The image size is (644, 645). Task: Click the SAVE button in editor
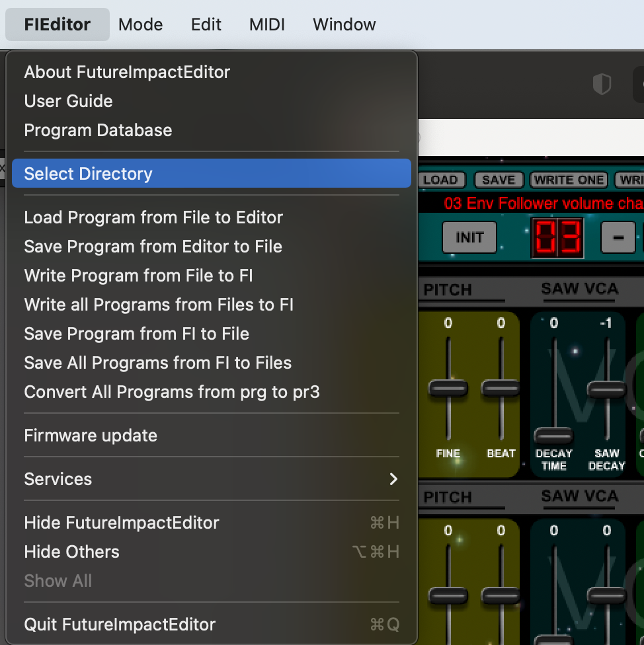pos(499,180)
